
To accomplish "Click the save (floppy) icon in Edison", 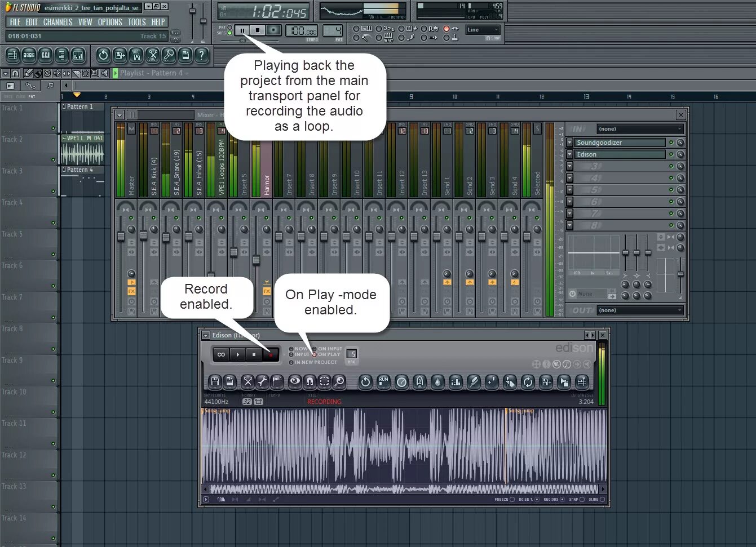I will [x=215, y=381].
